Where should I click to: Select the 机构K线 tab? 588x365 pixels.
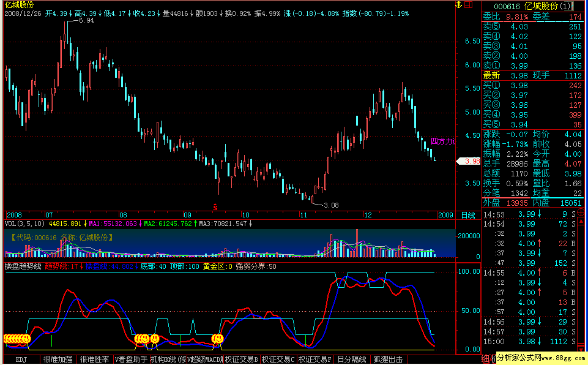pos(168,359)
